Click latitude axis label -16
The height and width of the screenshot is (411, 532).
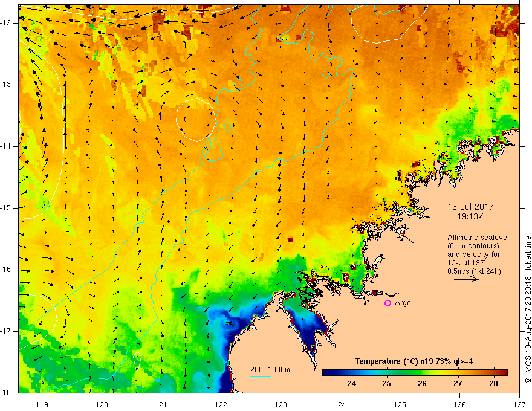7,270
